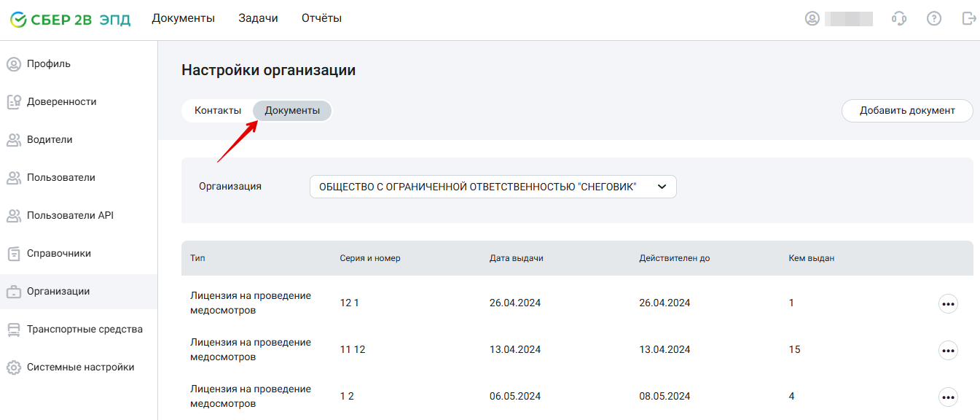Click the headset support icon

click(x=899, y=18)
